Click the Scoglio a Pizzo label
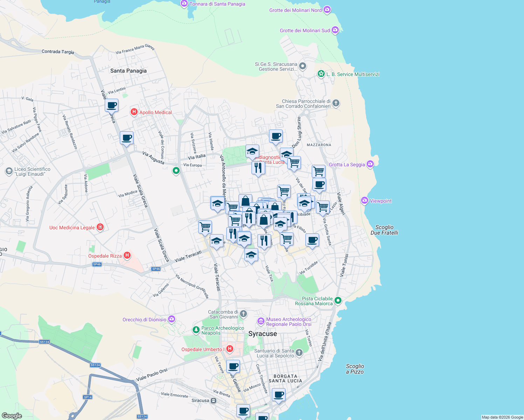This screenshot has height=420, width=524. point(355,369)
